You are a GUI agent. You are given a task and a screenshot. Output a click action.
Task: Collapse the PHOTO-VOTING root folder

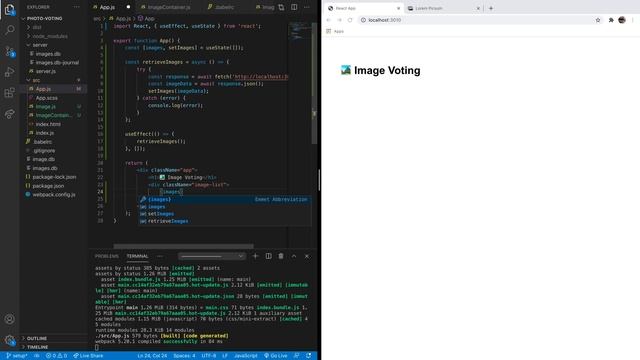(44, 18)
